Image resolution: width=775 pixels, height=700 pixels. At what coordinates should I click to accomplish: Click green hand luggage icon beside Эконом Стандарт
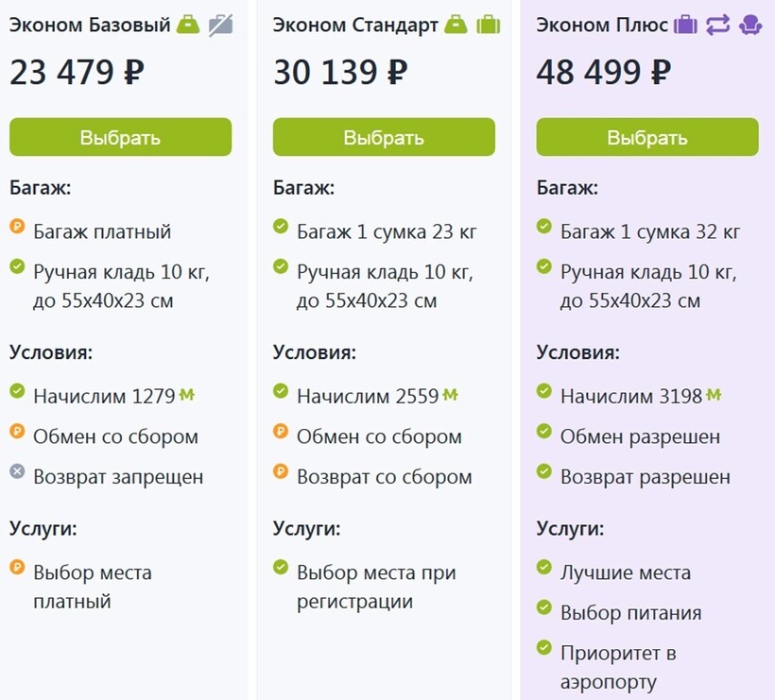[x=456, y=26]
